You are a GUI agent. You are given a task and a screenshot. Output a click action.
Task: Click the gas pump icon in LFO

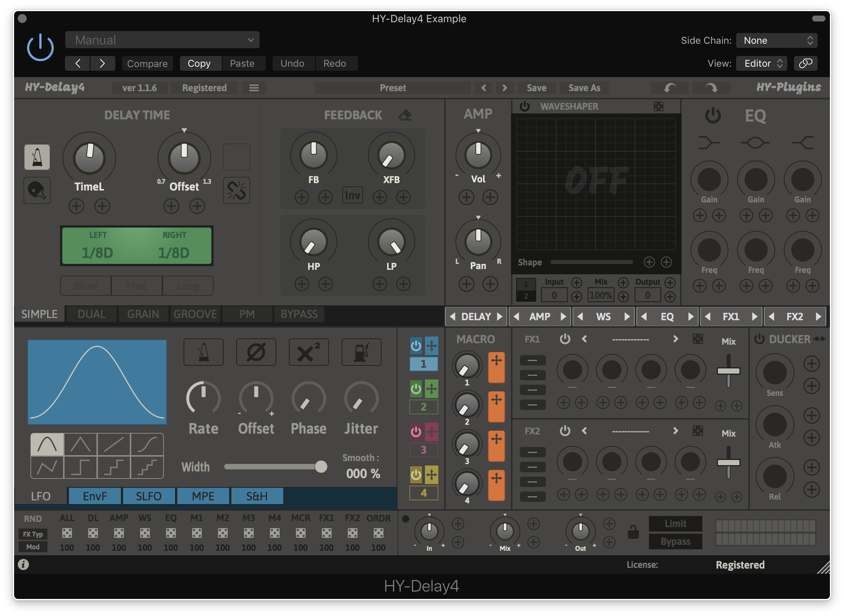click(361, 352)
